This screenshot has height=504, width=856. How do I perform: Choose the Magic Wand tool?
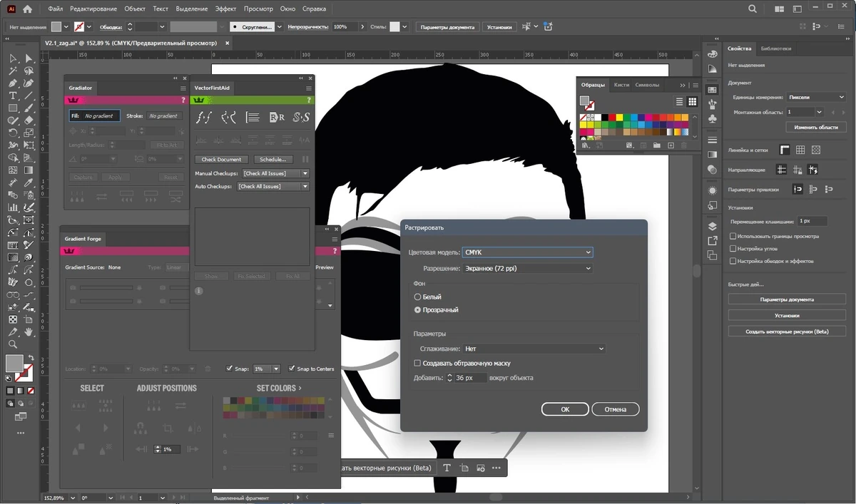(13, 71)
